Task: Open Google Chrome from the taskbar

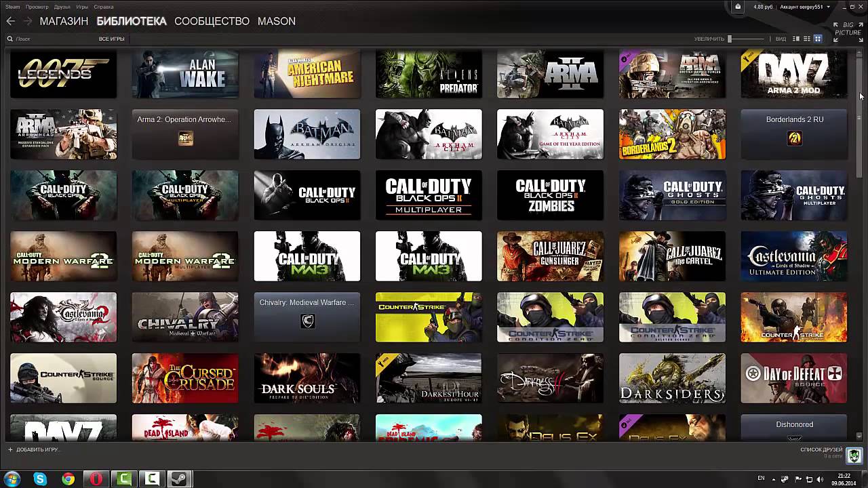Action: pyautogui.click(x=68, y=479)
